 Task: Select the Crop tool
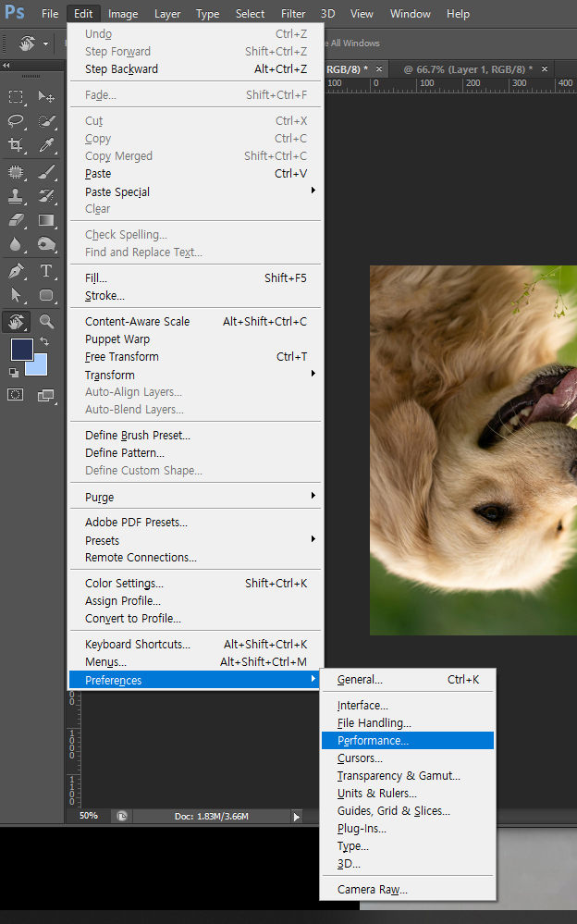pos(16,144)
